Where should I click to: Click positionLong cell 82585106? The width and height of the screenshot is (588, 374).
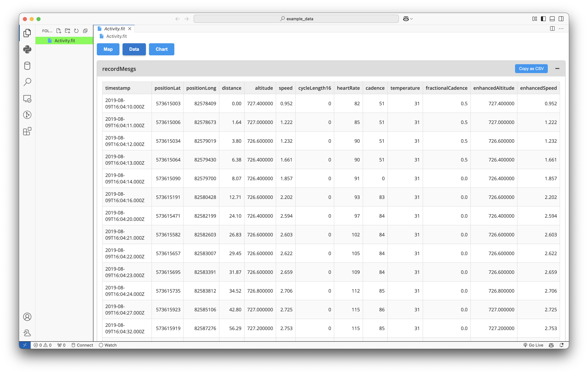click(201, 309)
